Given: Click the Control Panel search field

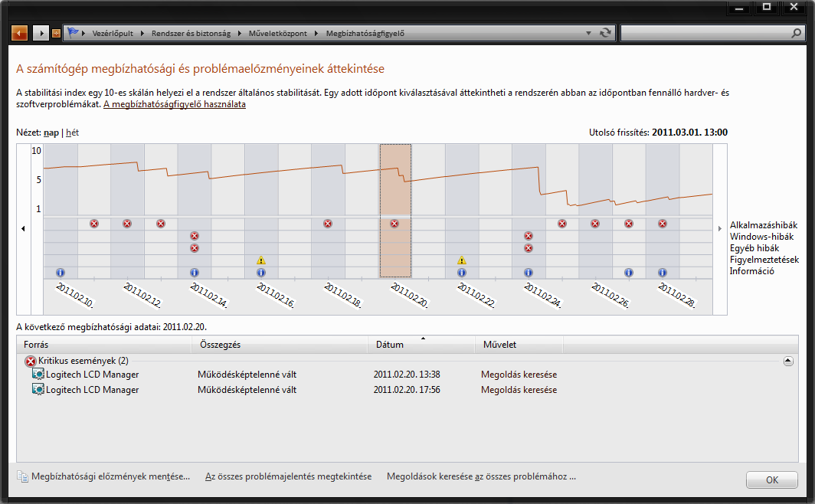Looking at the screenshot, I should click(x=706, y=33).
